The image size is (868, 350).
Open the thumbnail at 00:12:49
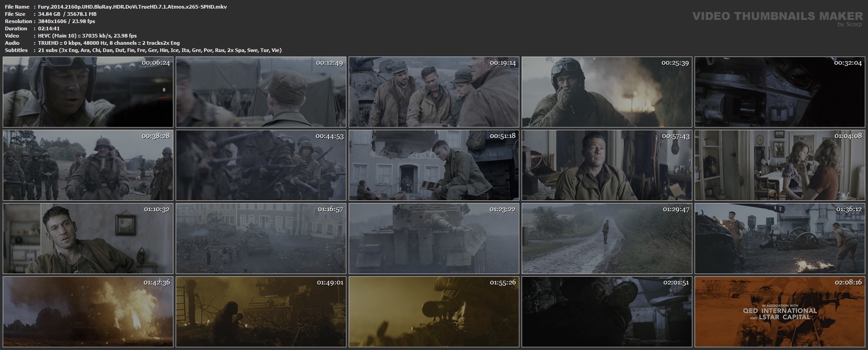click(261, 92)
